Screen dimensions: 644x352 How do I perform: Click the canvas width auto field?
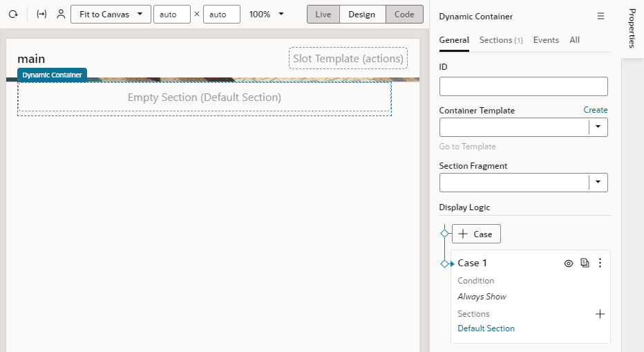tap(171, 15)
